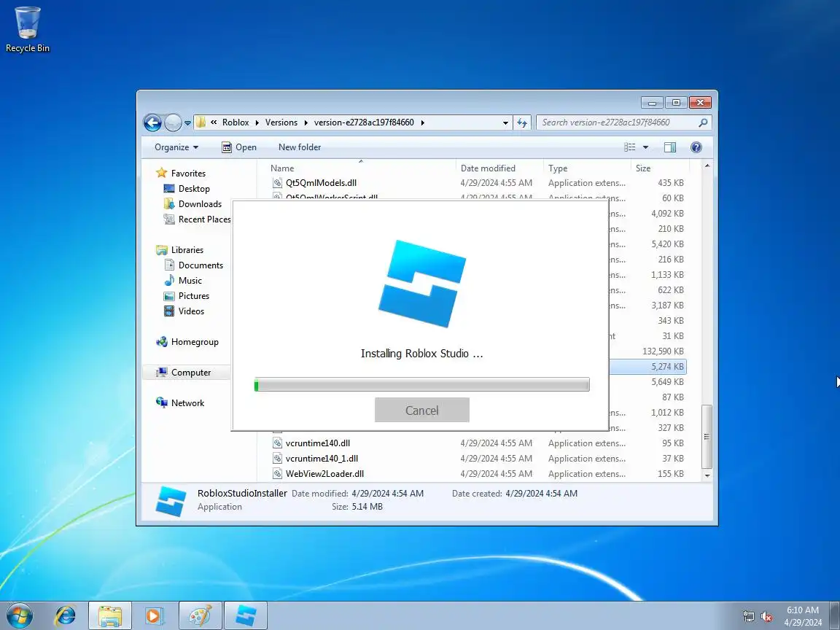The image size is (840, 630).
Task: Click the Qt5QmlModels.dll file icon
Action: tap(277, 183)
